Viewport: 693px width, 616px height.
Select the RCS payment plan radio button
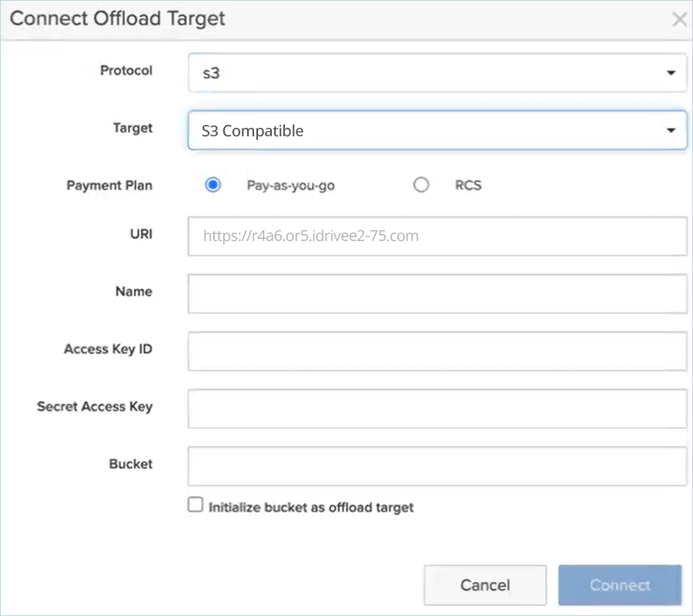420,185
